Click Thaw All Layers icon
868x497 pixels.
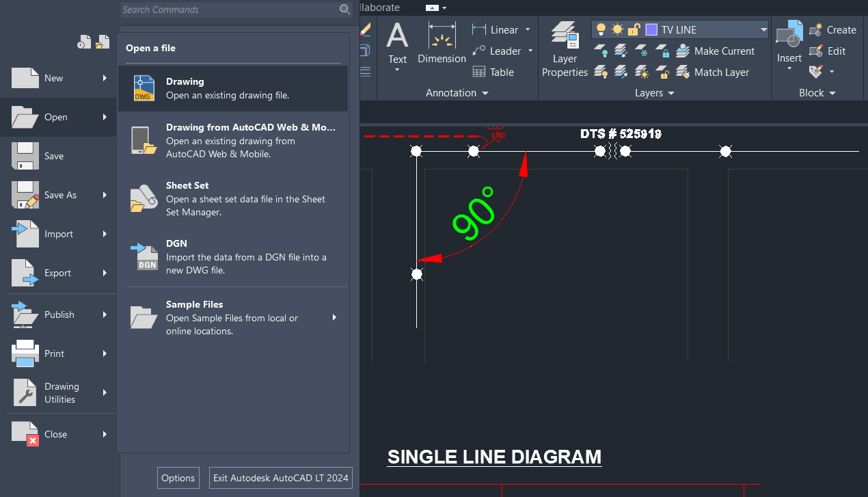point(641,72)
